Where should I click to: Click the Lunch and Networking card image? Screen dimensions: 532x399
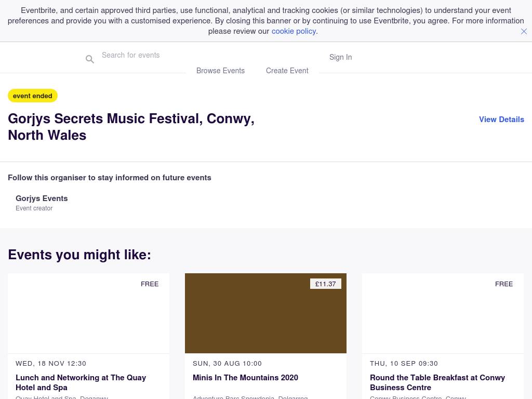pos(88,318)
